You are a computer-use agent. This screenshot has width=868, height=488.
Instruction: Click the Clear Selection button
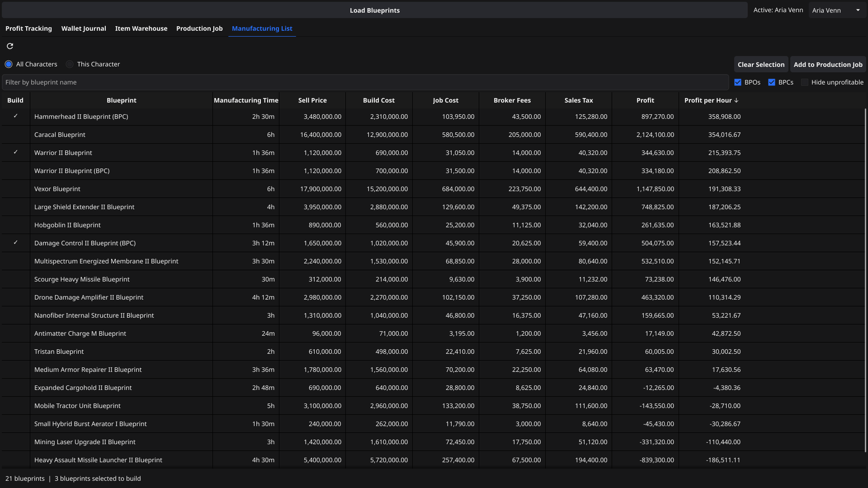point(761,65)
